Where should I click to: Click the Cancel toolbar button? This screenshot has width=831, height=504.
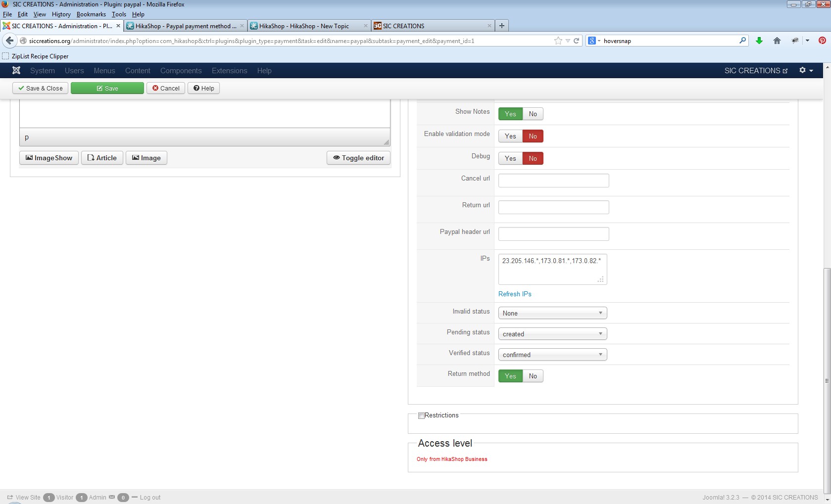(166, 88)
